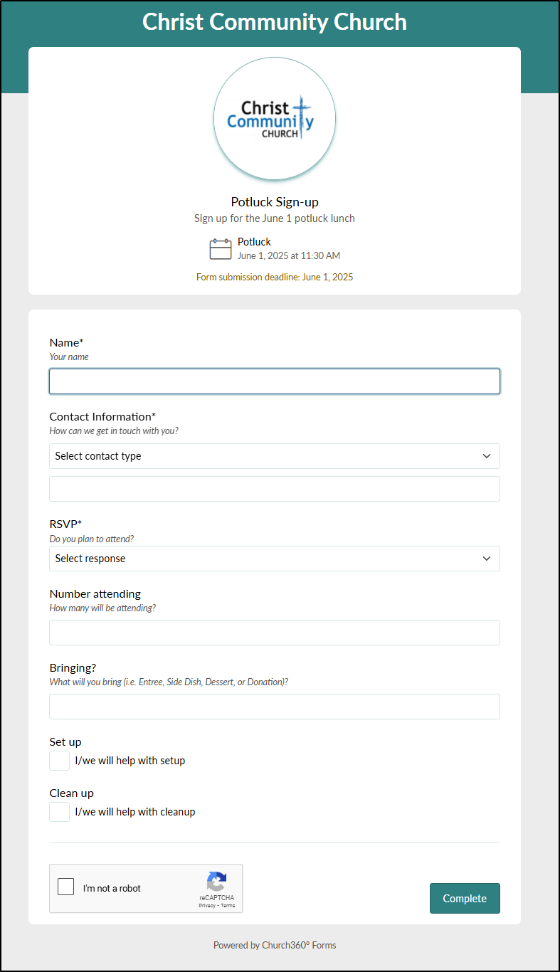Click the reCAPTCHA logo icon

(x=216, y=882)
